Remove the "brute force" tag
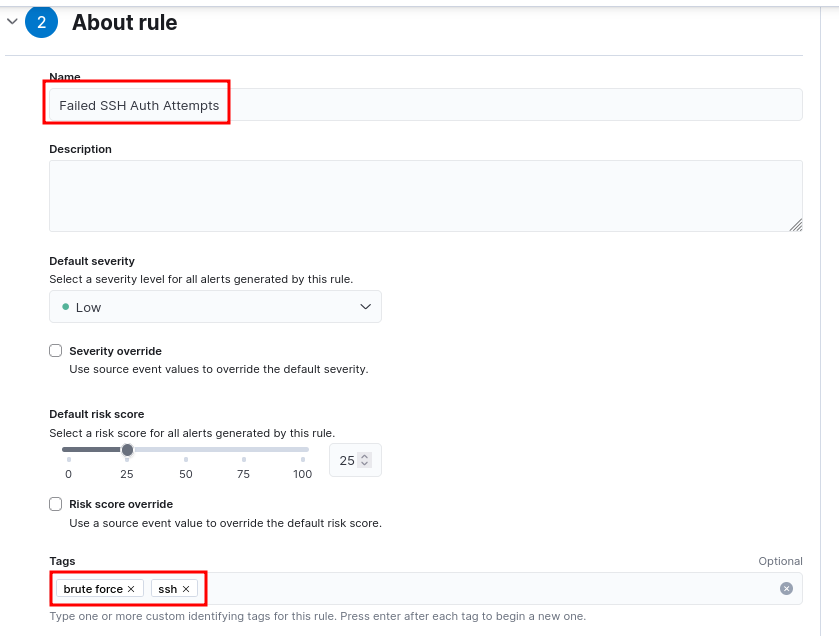 (x=131, y=589)
